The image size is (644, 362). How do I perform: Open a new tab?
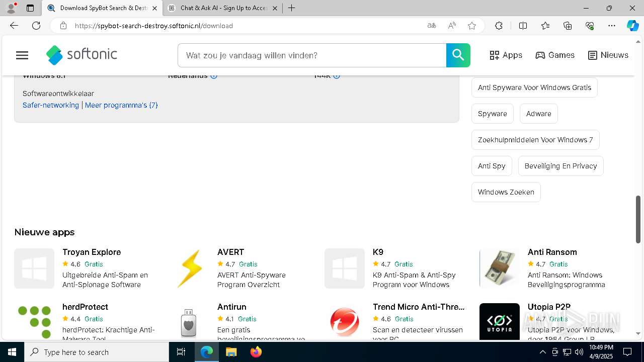292,8
